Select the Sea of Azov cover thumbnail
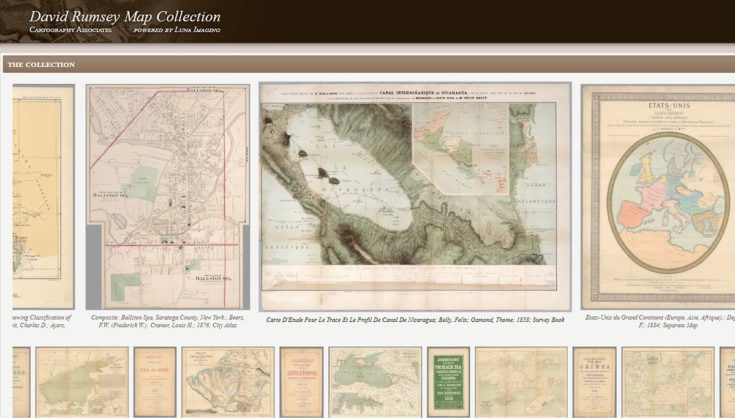This screenshot has width=735, height=418. click(155, 382)
